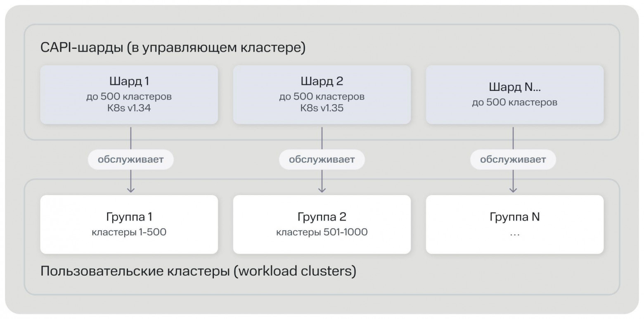This screenshot has height=319, width=644.
Task: Click the 'K8s v1.35' version text
Action: point(322,108)
